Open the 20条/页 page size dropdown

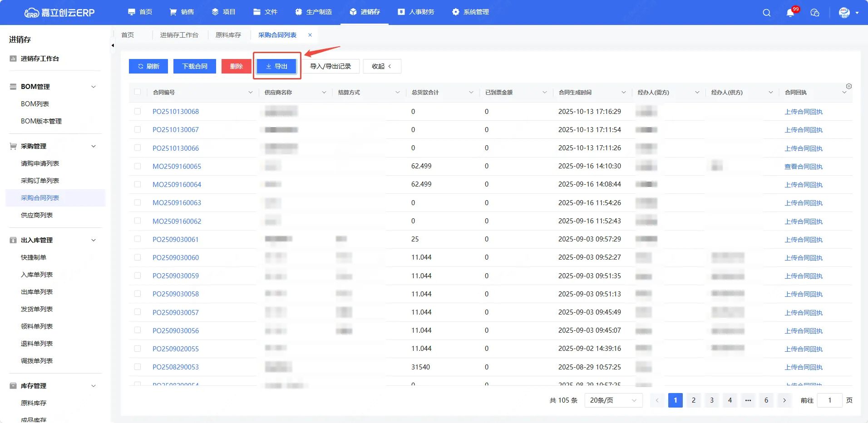click(x=613, y=400)
